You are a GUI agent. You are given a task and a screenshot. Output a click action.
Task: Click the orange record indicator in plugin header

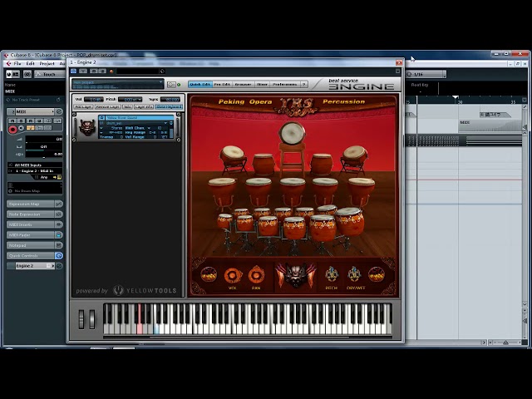(111, 71)
